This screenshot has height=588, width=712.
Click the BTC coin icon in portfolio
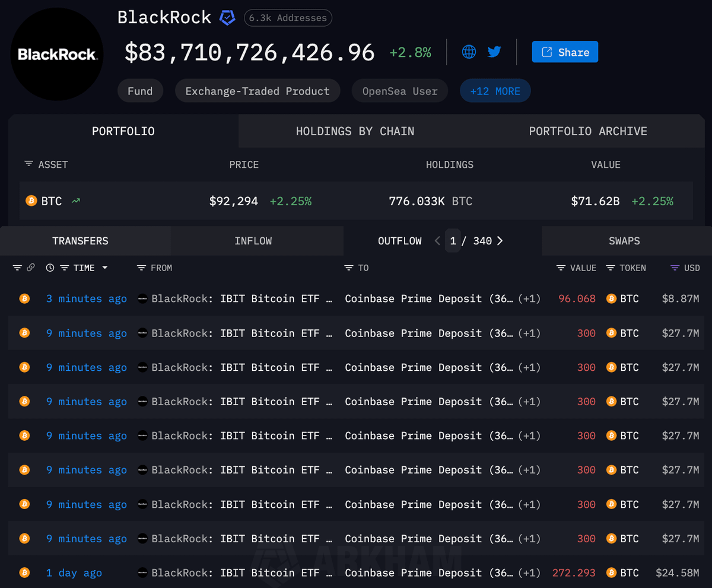tap(31, 201)
